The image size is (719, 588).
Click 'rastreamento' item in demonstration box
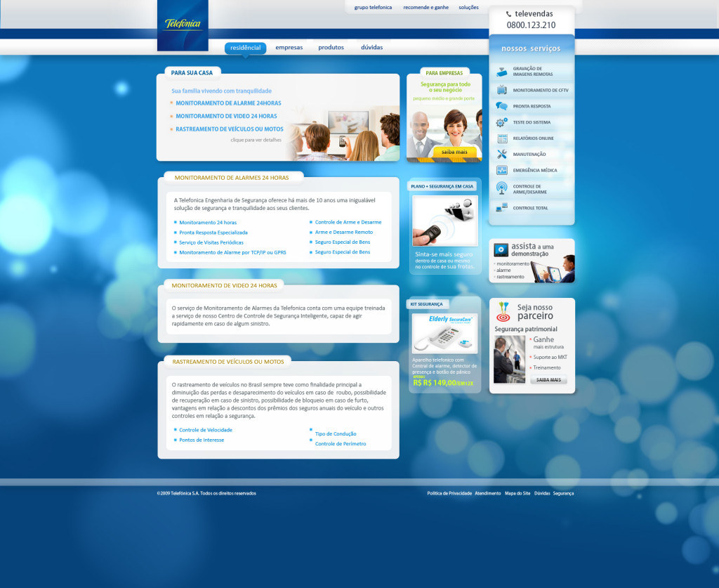click(x=510, y=277)
